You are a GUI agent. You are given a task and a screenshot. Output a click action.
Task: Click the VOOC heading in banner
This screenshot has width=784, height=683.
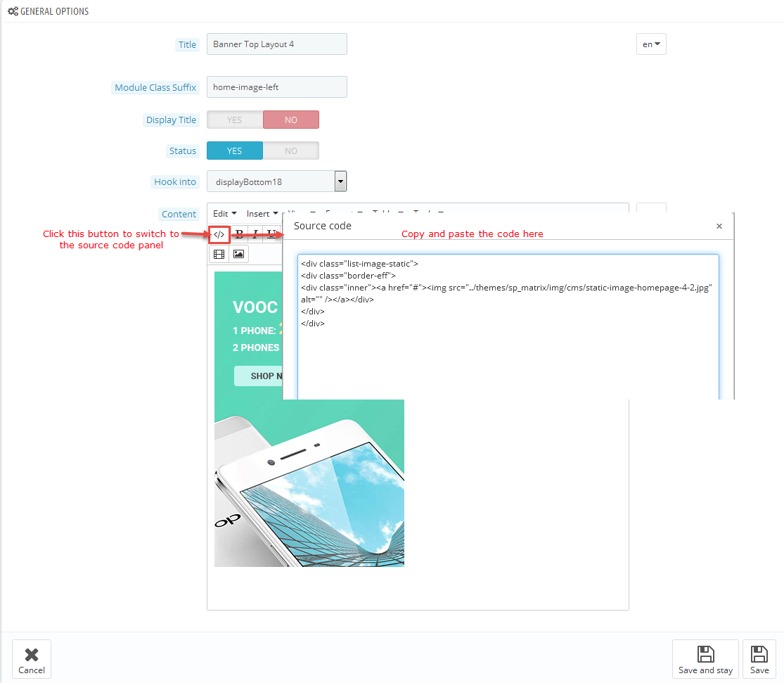pos(255,307)
